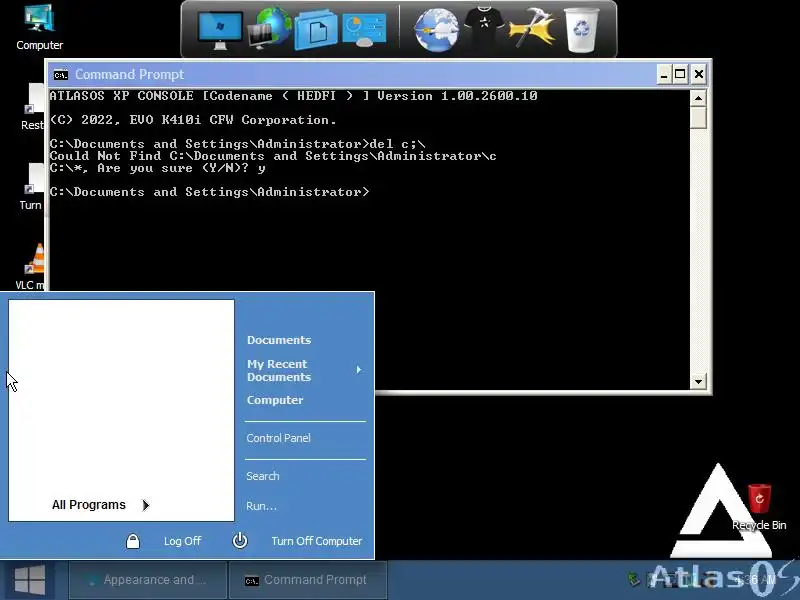This screenshot has width=800, height=600.
Task: Click the Command Prompt scrollbar thumb
Action: click(x=698, y=118)
